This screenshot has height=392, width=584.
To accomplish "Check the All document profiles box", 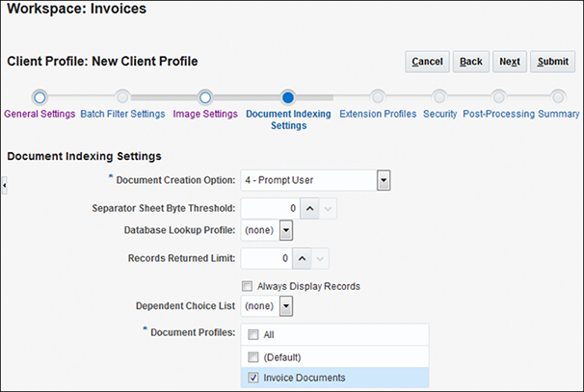I will point(252,334).
